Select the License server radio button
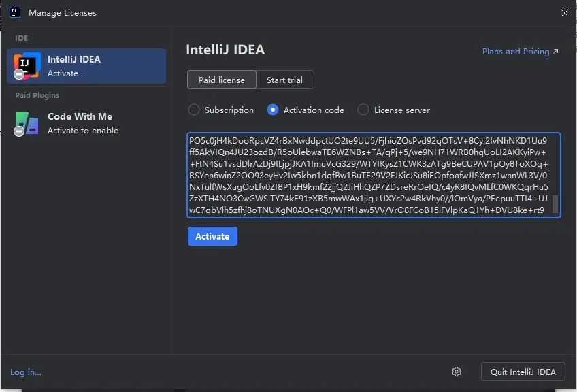The image size is (577, 392). point(363,110)
